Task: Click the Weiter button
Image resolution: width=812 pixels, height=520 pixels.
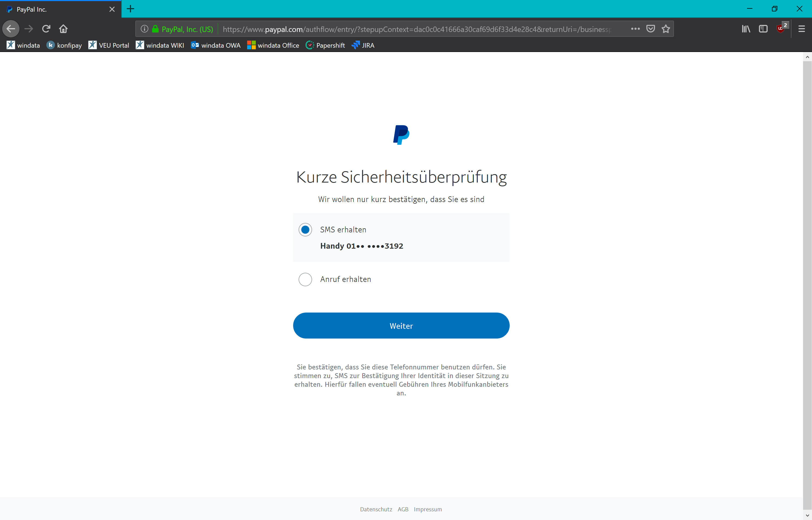Action: (401, 326)
